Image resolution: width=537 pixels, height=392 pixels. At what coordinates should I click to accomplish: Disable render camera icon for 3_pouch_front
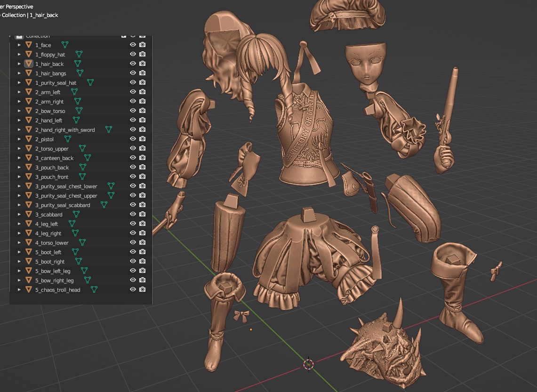coord(143,176)
